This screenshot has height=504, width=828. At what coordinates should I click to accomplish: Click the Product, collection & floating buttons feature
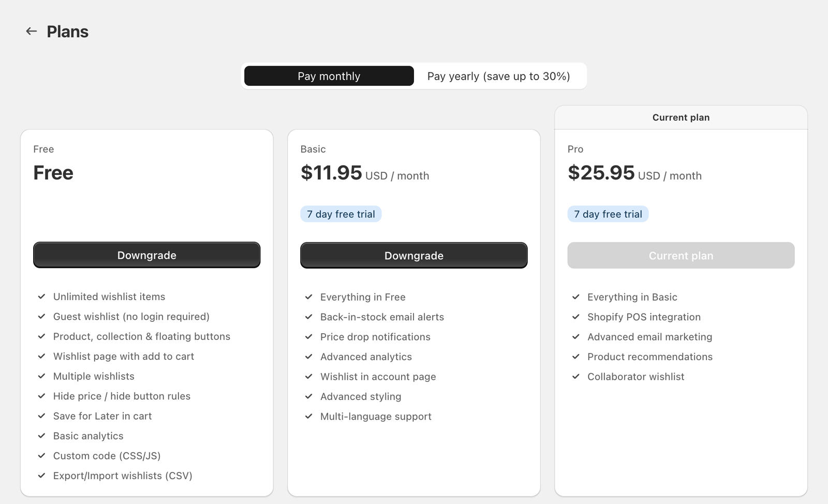point(142,336)
